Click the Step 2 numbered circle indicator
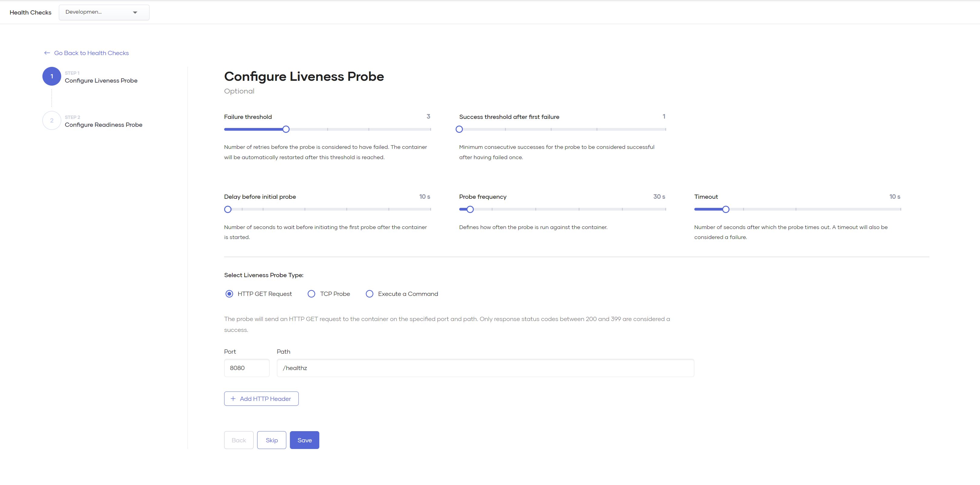The image size is (980, 485). (51, 120)
